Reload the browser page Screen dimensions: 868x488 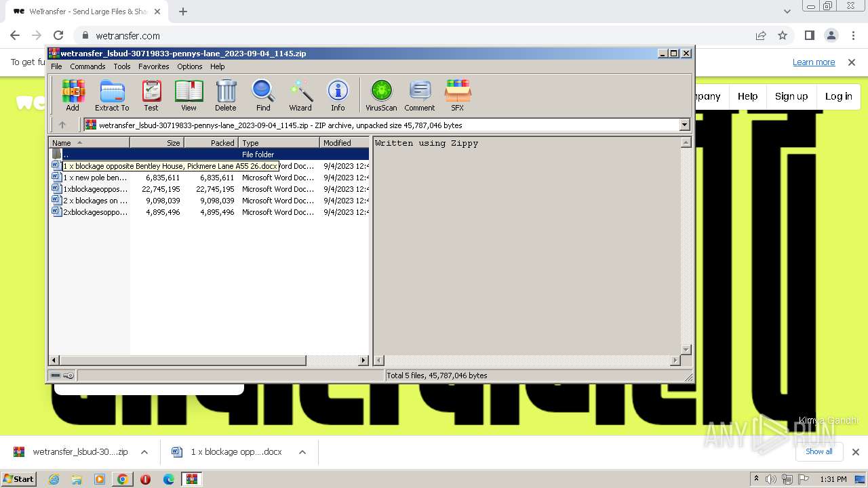(58, 36)
